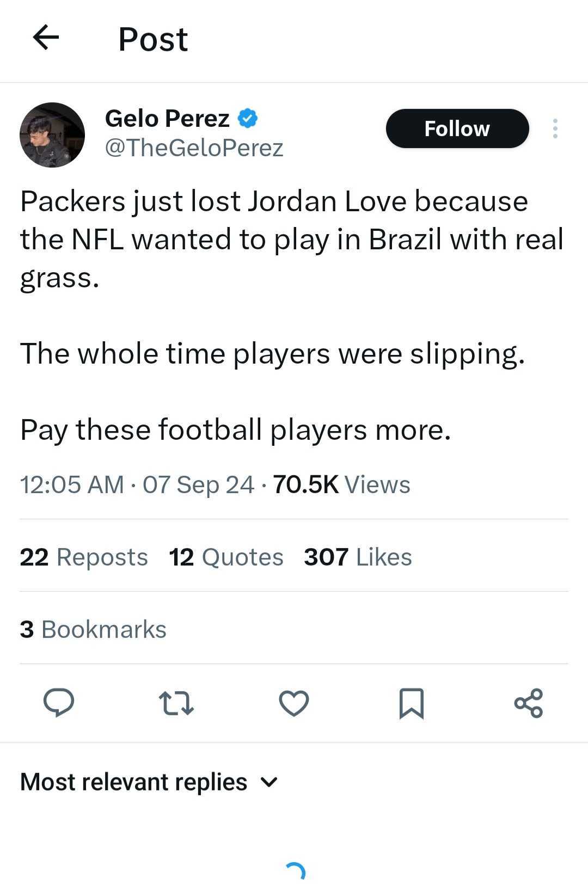Open the 3 Bookmarks count
588x884 pixels.
coord(93,629)
